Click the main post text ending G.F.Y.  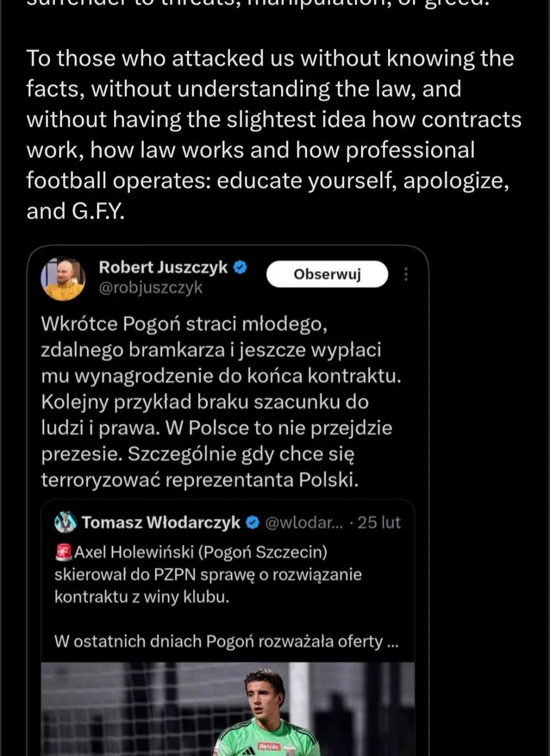274,135
